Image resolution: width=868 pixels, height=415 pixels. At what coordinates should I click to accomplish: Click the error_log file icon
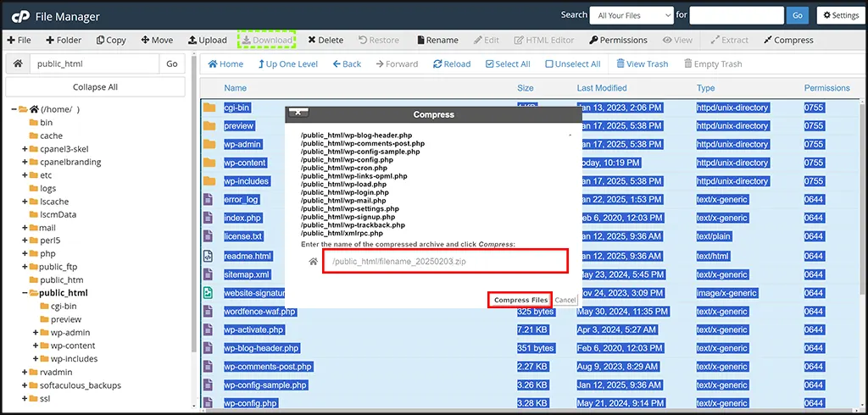click(208, 199)
